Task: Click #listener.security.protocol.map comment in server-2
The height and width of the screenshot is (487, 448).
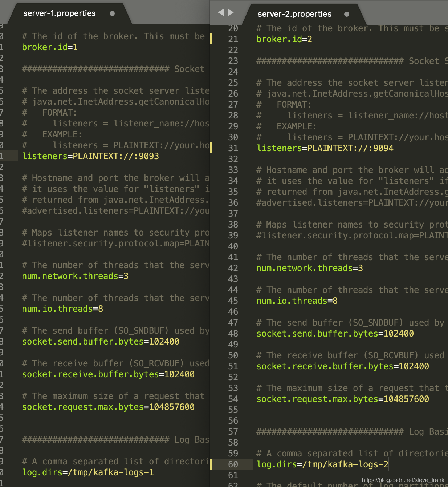Action: point(352,236)
